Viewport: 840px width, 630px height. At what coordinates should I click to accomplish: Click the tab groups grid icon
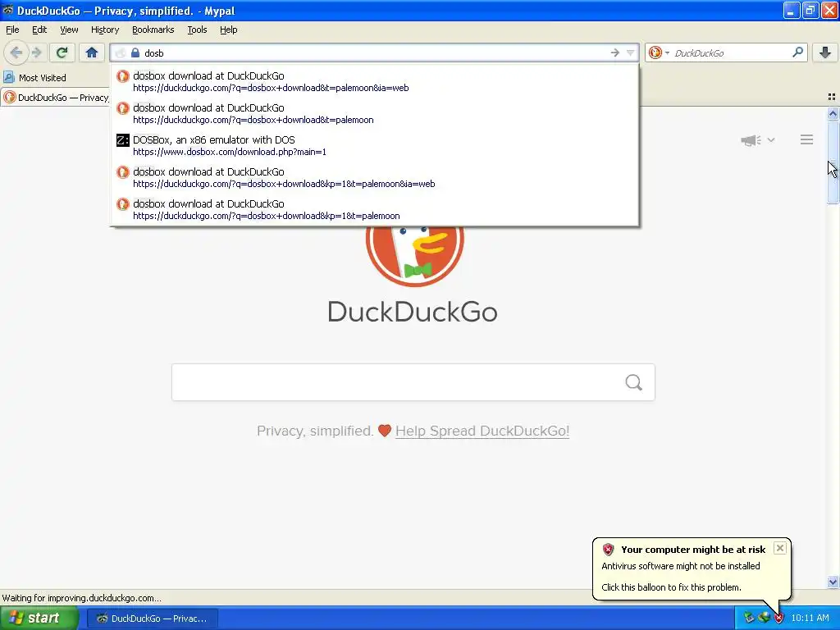click(832, 97)
